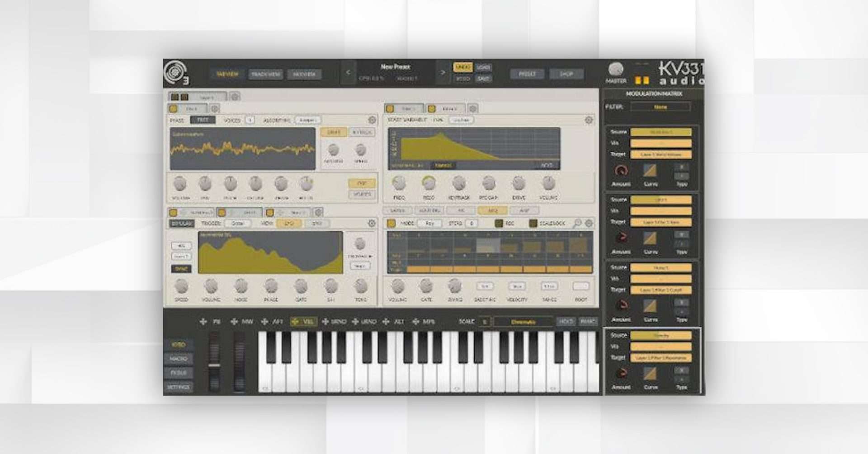Click the oscillator waveform display
Viewport: 868px width, 454px height.
(243, 149)
